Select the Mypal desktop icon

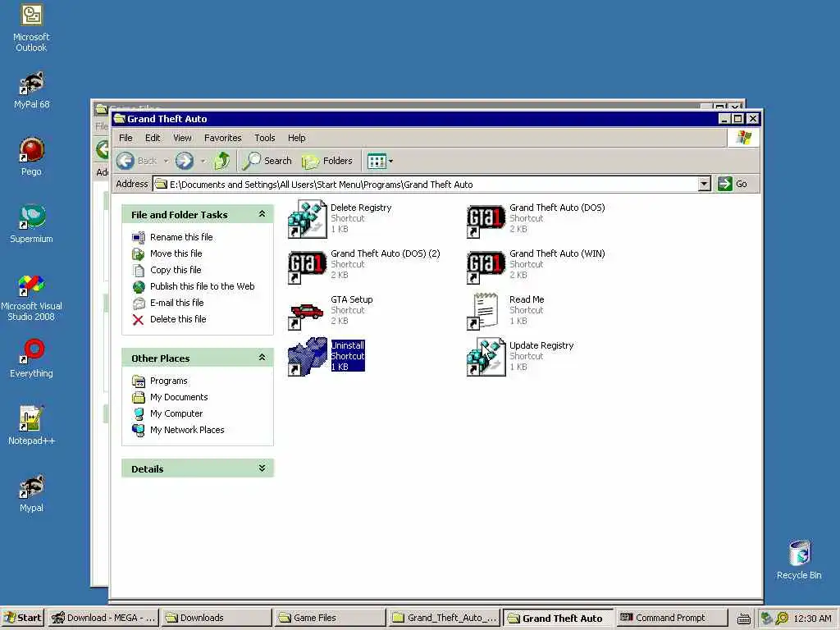32,493
